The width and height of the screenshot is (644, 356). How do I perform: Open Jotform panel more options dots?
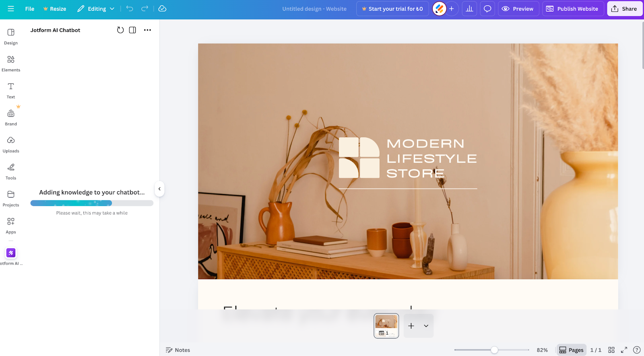coord(147,30)
